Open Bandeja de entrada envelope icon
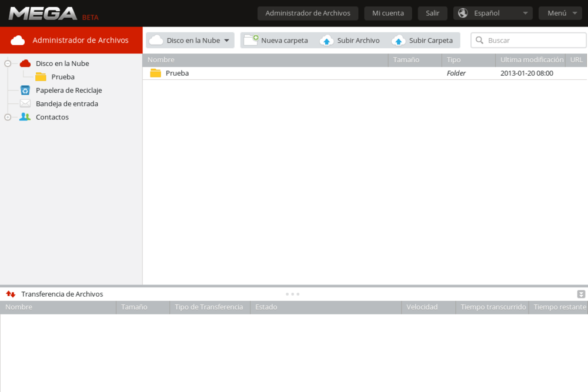The image size is (588, 392). (x=25, y=103)
